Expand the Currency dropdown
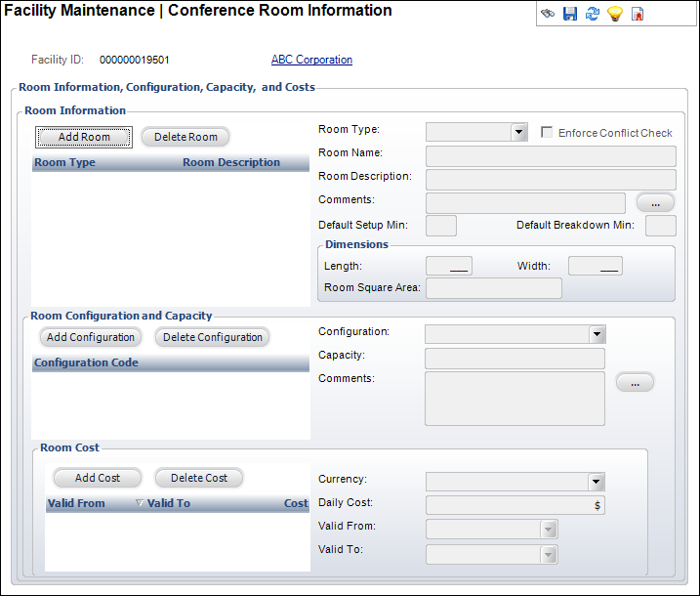The image size is (700, 596). tap(596, 482)
